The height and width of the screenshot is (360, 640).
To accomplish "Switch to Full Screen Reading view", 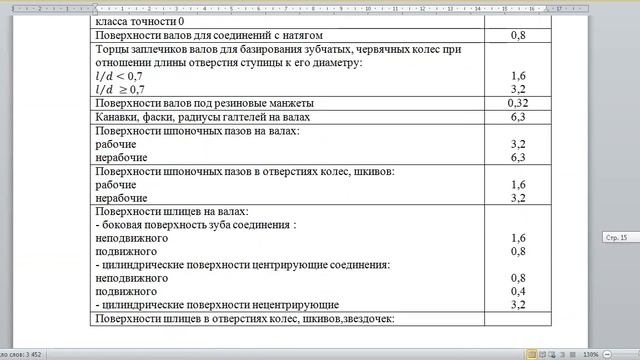I will [x=542, y=354].
